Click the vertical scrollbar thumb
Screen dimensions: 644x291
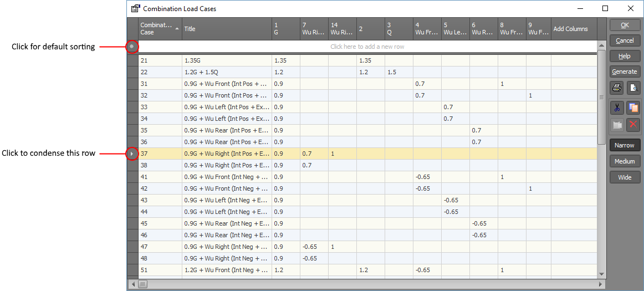pos(602,97)
